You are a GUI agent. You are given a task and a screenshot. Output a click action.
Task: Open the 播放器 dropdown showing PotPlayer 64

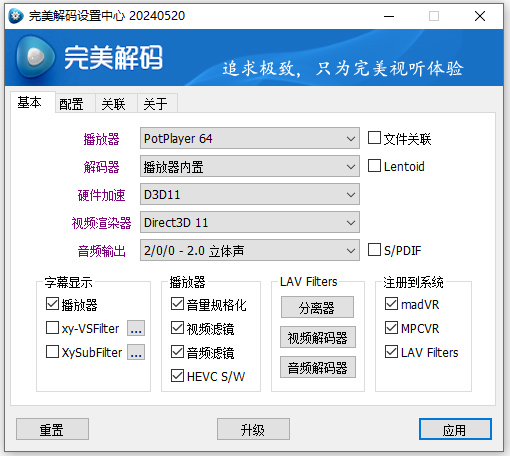250,138
